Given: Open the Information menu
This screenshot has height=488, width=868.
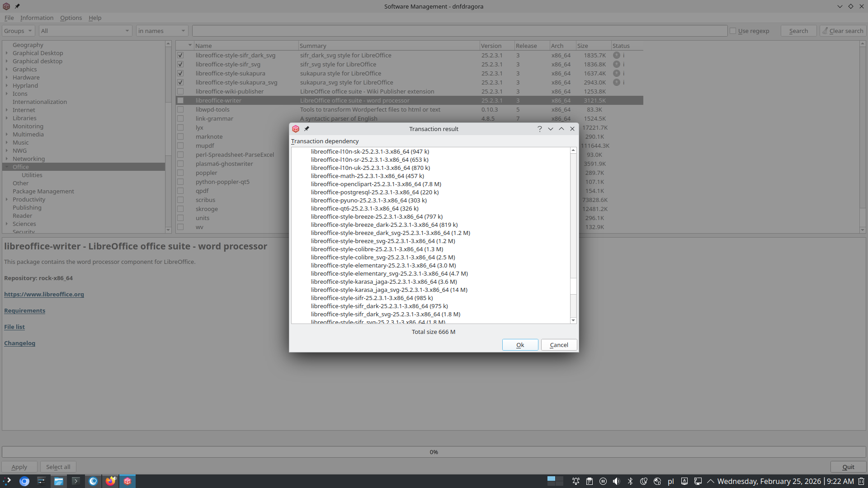Looking at the screenshot, I should [x=37, y=18].
